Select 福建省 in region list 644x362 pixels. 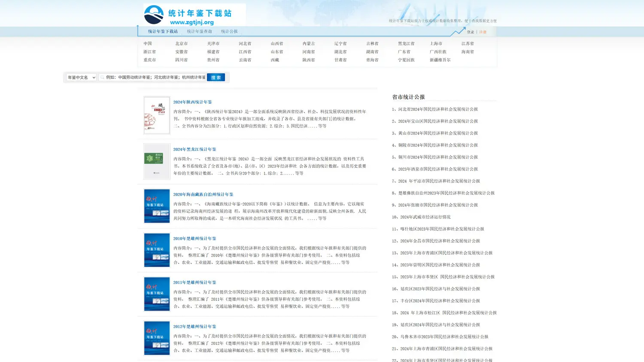tap(213, 52)
